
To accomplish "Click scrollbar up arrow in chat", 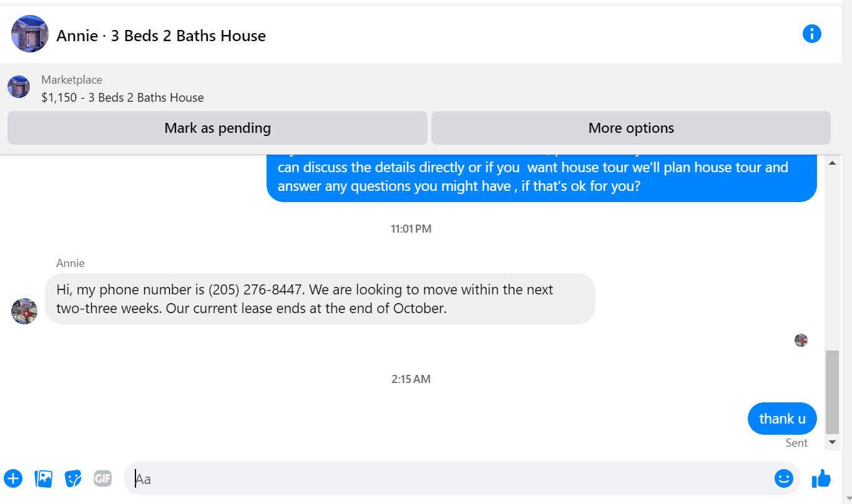I will (x=832, y=162).
